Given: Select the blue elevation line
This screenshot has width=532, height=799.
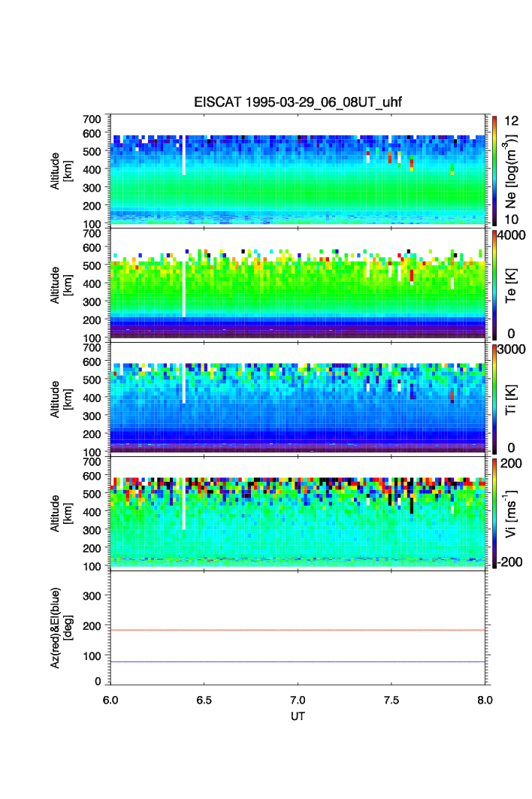Looking at the screenshot, I should tap(299, 662).
